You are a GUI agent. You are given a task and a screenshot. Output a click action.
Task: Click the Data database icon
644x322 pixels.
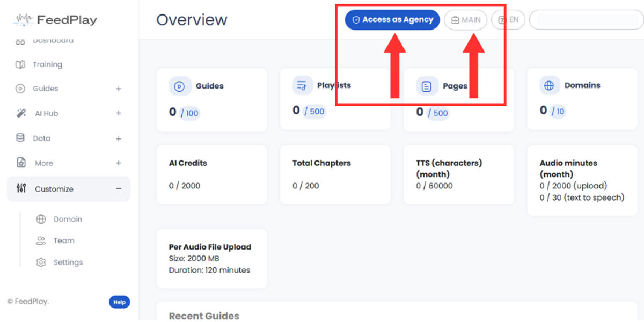pyautogui.click(x=20, y=138)
